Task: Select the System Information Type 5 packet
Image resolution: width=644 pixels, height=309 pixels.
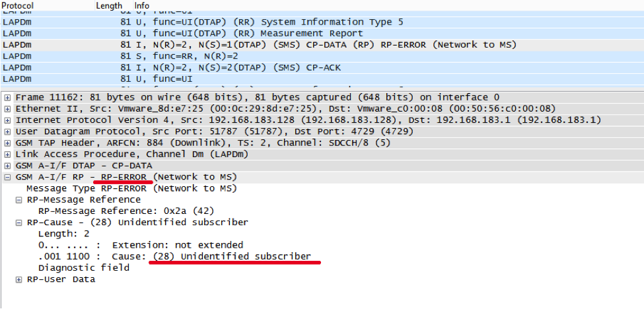Action: pos(264,22)
